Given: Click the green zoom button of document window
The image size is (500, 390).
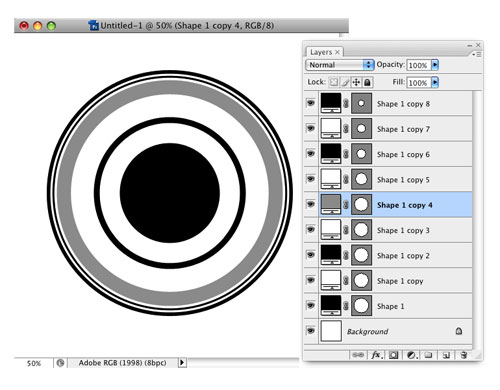Looking at the screenshot, I should [x=51, y=26].
